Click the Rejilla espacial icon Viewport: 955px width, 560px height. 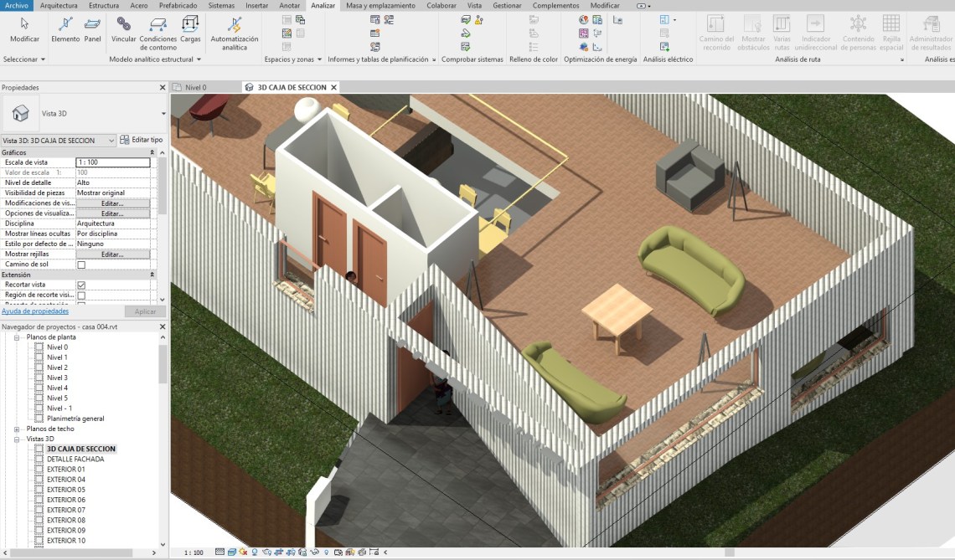click(891, 24)
